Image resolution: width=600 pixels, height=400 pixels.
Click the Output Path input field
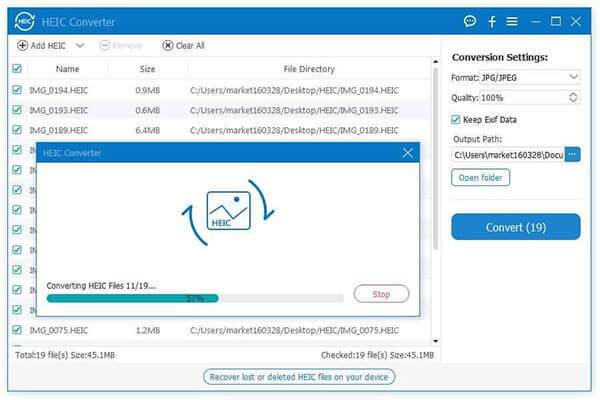[x=508, y=155]
